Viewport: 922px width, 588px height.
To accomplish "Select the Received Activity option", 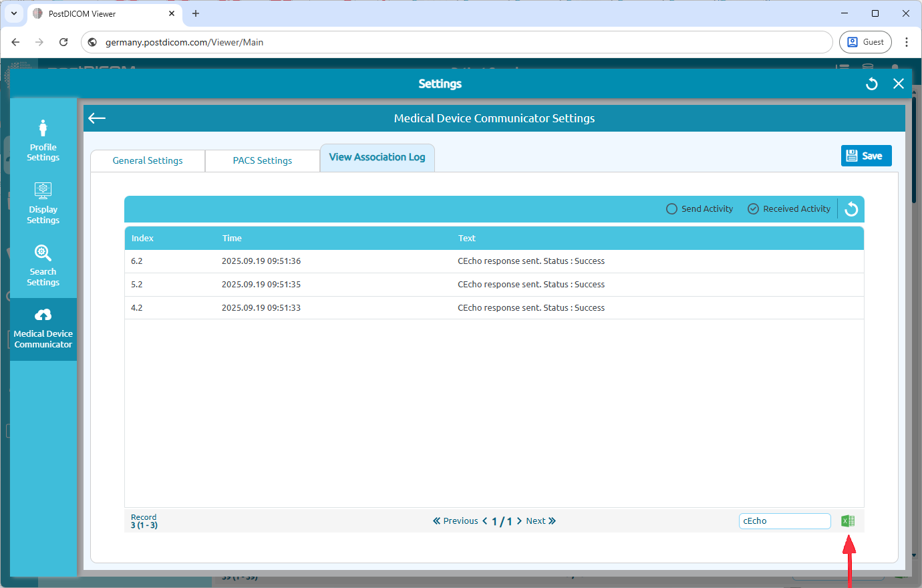I will click(753, 208).
